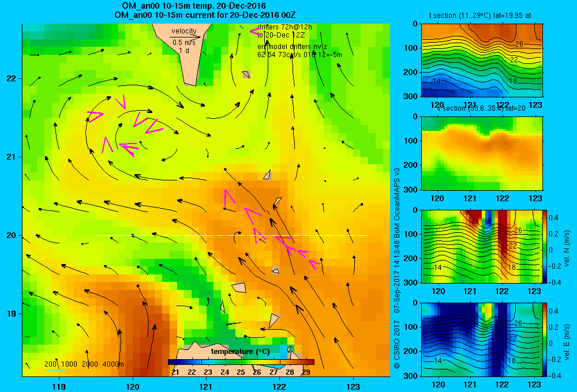The width and height of the screenshot is (577, 392).
Task: Click the 'err model drifters nv z' text
Action: point(292,47)
